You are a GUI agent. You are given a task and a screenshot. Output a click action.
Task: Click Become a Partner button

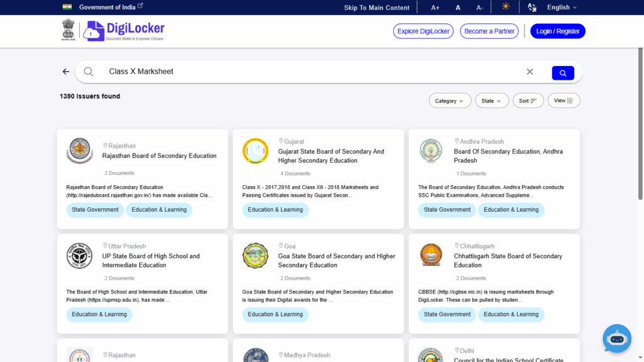(x=489, y=31)
